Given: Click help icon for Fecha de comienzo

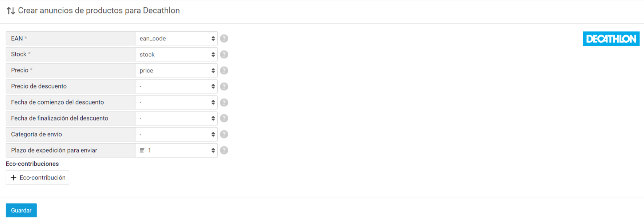Looking at the screenshot, I should [224, 103].
